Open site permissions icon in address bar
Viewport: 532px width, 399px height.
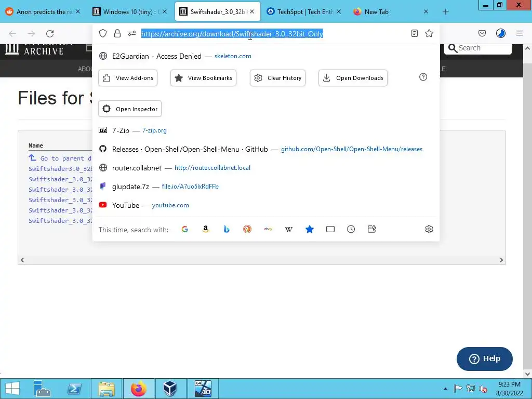pos(132,33)
